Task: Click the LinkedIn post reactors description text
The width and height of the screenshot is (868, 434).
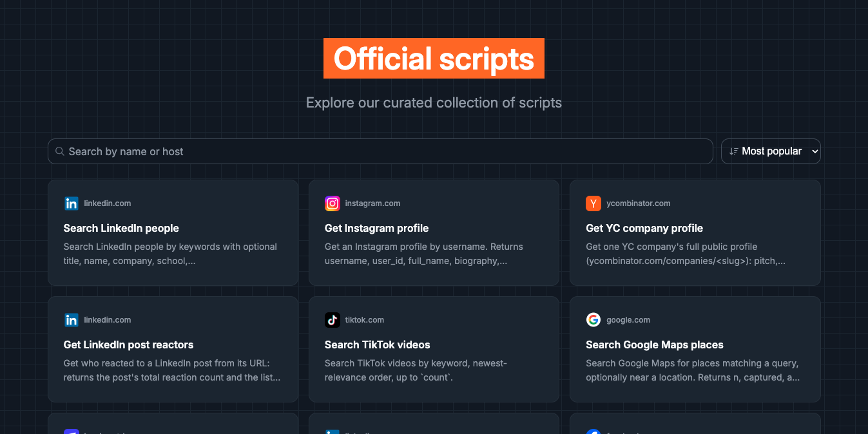Action: 172,370
